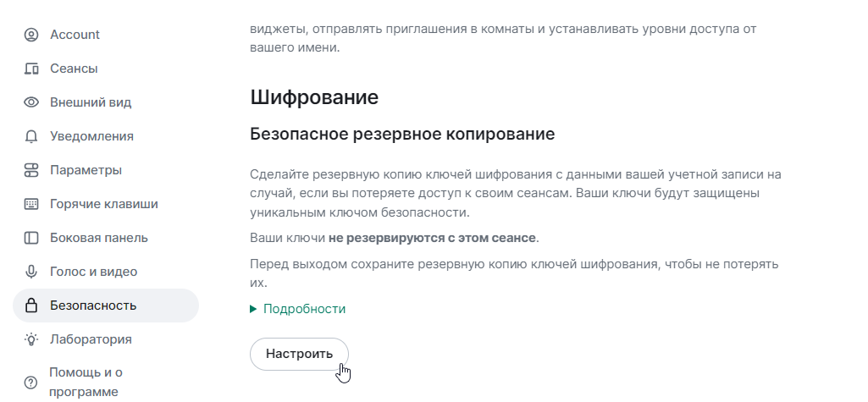Click the bell icon for Уведомления
The image size is (868, 402).
[31, 136]
